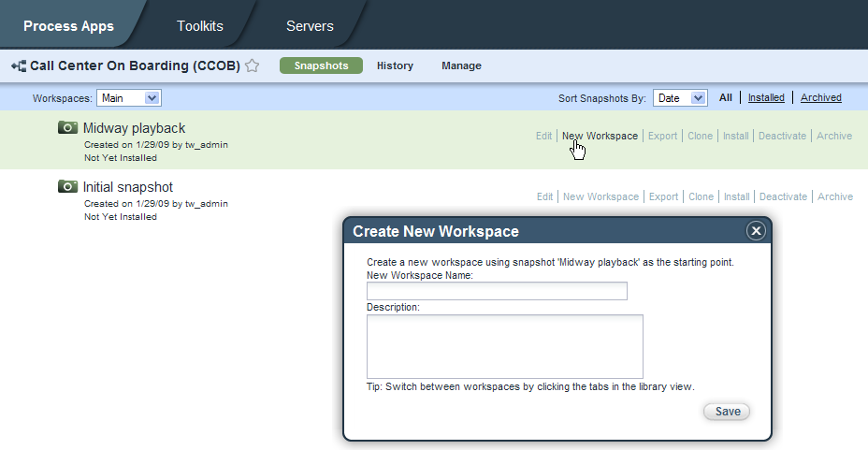Click Export for Midway playback snapshot
The height and width of the screenshot is (450, 868).
click(x=662, y=136)
